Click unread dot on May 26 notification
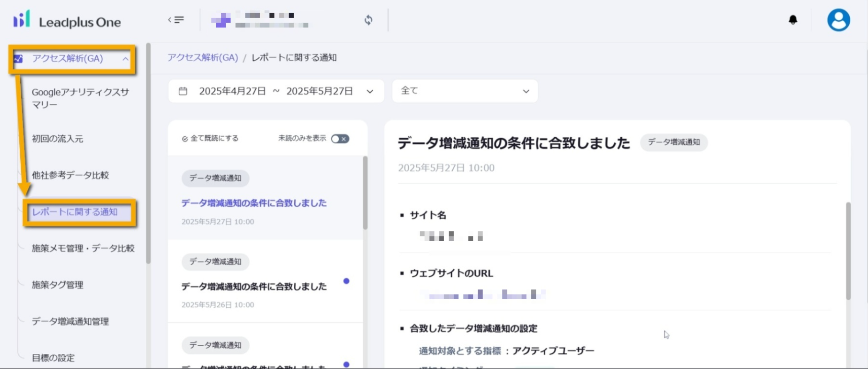The height and width of the screenshot is (369, 868). pyautogui.click(x=346, y=281)
